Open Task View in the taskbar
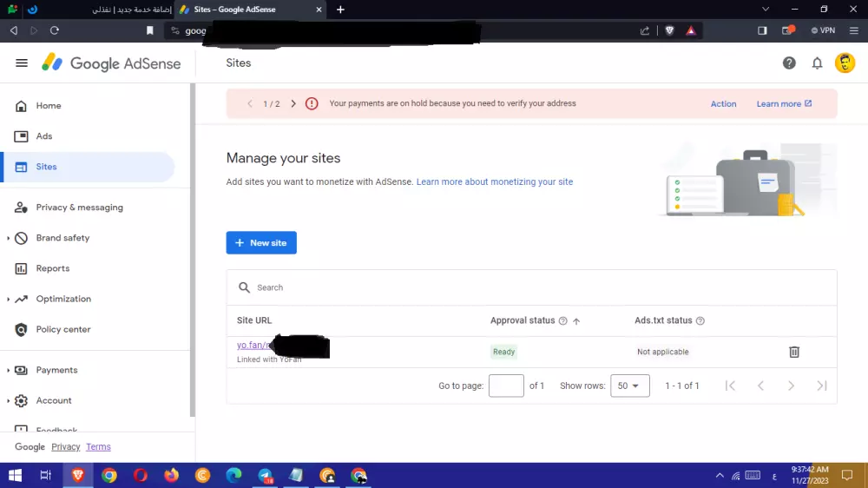This screenshot has height=488, width=868. [x=46, y=475]
